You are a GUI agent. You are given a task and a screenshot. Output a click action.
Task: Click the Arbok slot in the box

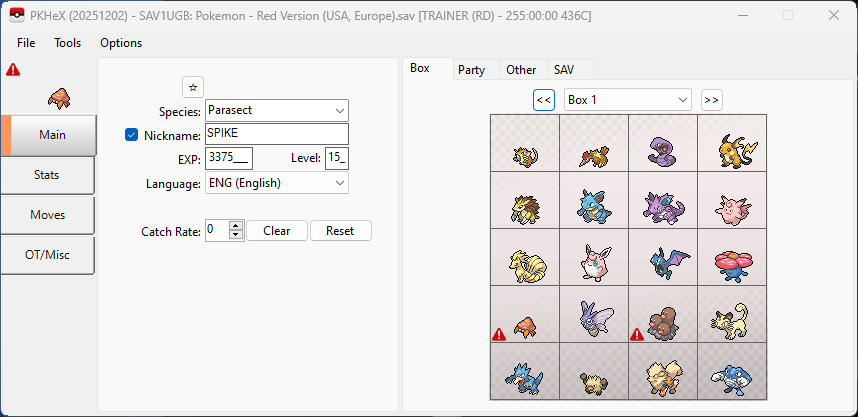tap(663, 149)
